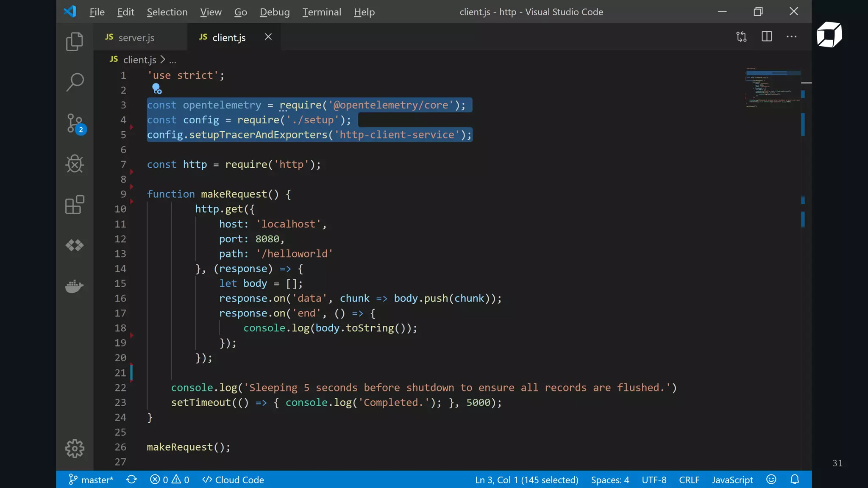Click the makeRequest() call on line 26
868x488 pixels.
[188, 447]
